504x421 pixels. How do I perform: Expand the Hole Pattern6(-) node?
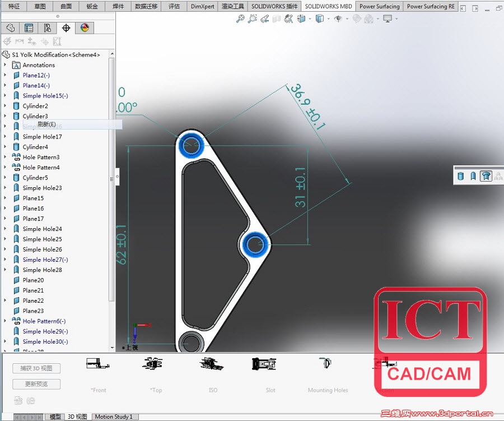(x=5, y=321)
